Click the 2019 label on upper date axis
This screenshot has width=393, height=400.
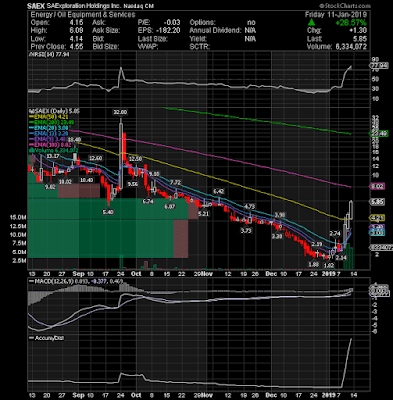pyautogui.click(x=328, y=274)
